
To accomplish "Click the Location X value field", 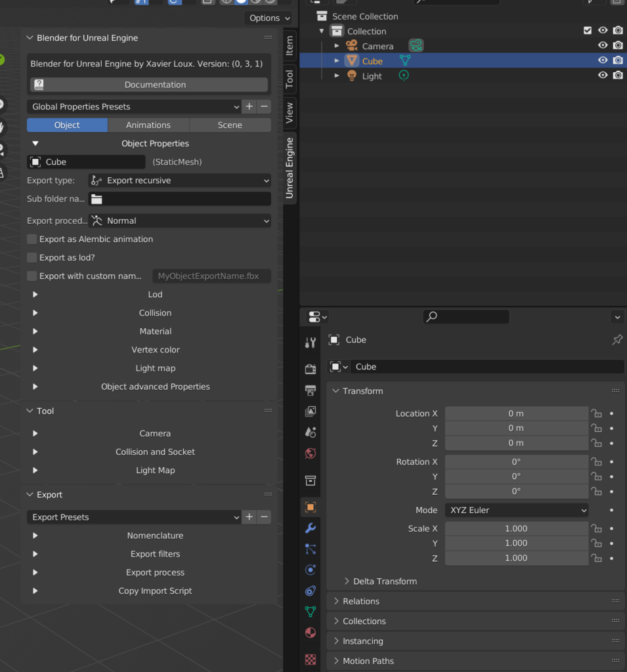I will [x=517, y=413].
